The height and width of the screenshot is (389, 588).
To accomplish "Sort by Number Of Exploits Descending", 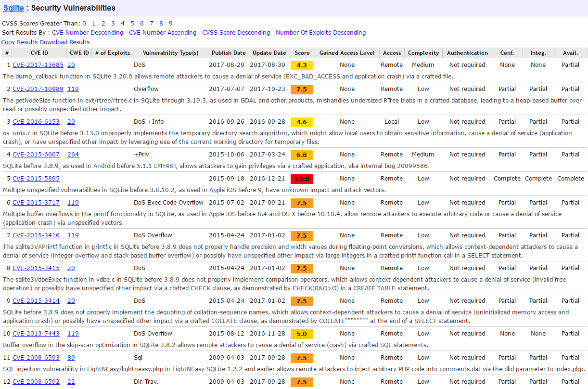I will tap(321, 33).
